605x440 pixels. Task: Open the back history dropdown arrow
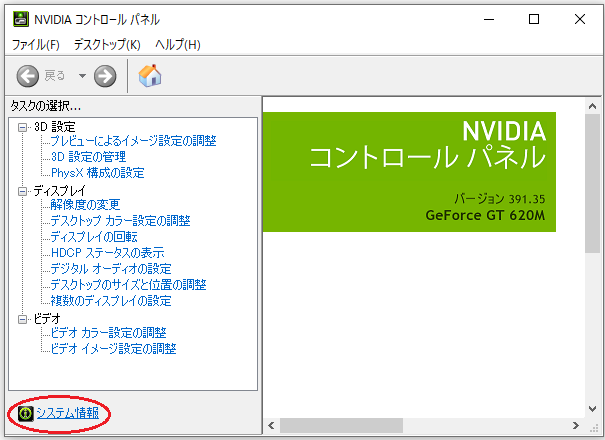[x=82, y=76]
